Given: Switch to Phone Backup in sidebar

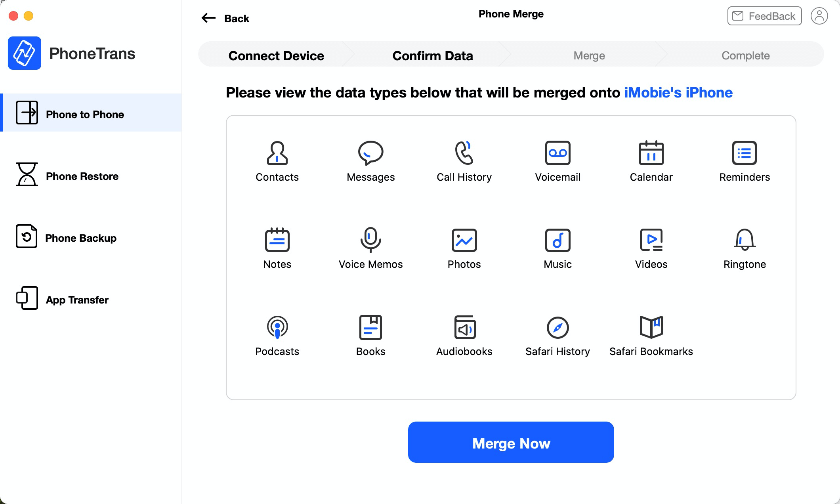Looking at the screenshot, I should pos(81,238).
